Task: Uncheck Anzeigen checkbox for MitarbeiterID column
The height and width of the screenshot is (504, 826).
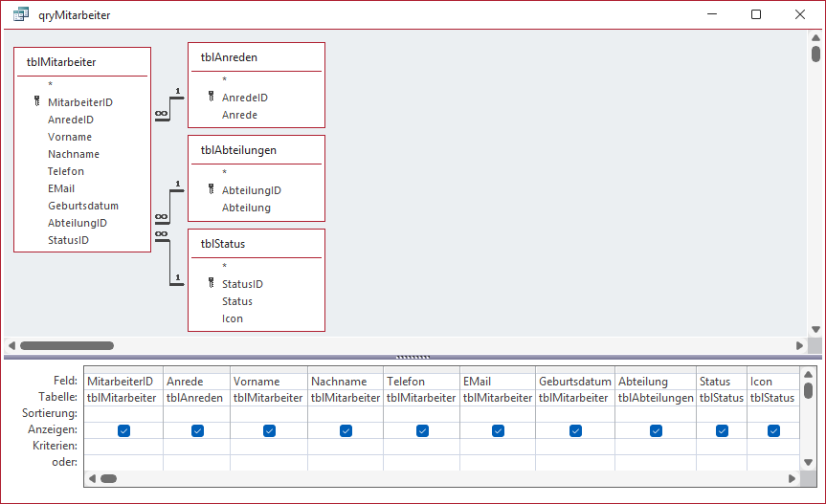Action: (123, 431)
